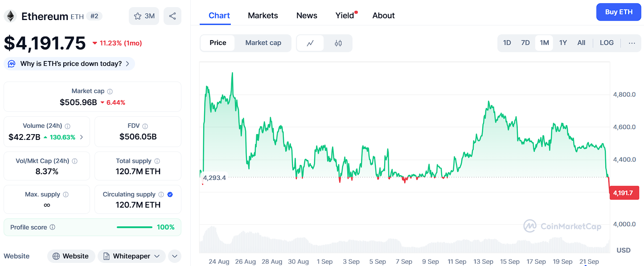
Task: Expand Volume (24h) details chevron
Action: point(81,137)
